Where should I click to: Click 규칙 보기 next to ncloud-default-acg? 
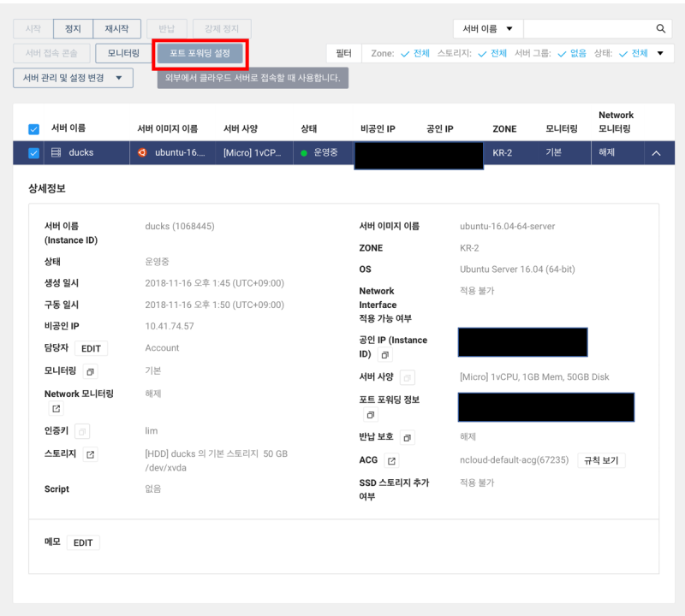pos(601,460)
